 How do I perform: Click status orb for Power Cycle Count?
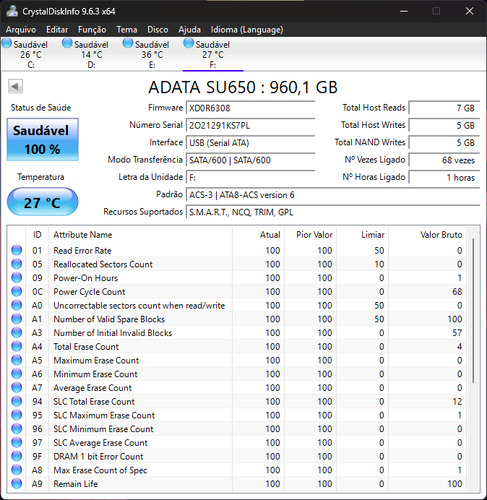click(17, 291)
